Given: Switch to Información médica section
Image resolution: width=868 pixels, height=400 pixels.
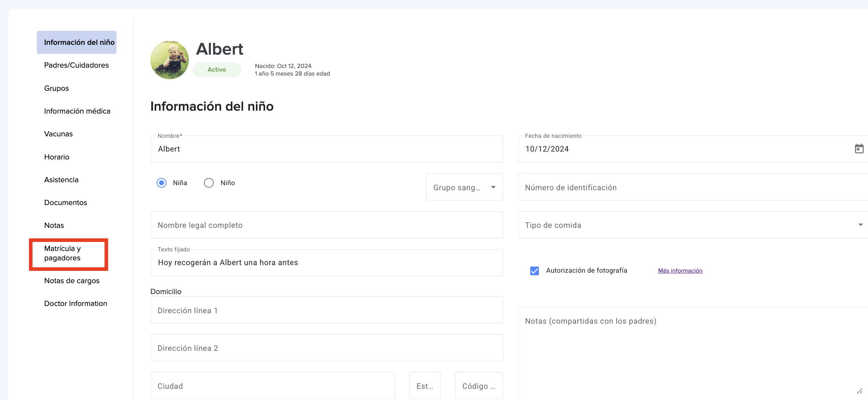Looking at the screenshot, I should 77,111.
